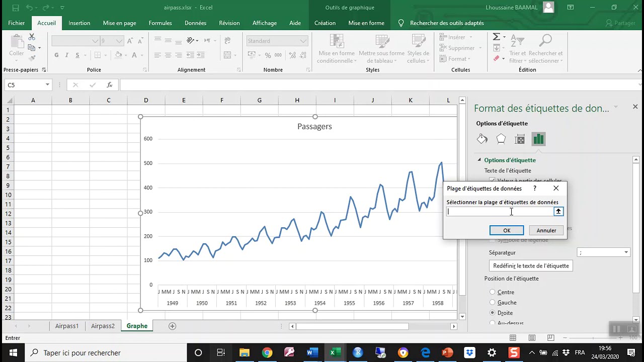
Task: Click the collapse range selector icon in dialog
Action: coord(558,212)
